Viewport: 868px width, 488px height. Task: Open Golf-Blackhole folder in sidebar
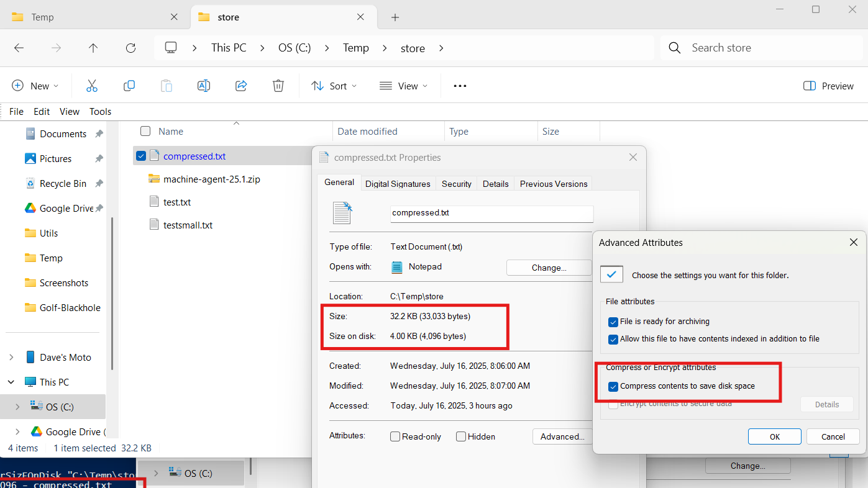(x=62, y=308)
